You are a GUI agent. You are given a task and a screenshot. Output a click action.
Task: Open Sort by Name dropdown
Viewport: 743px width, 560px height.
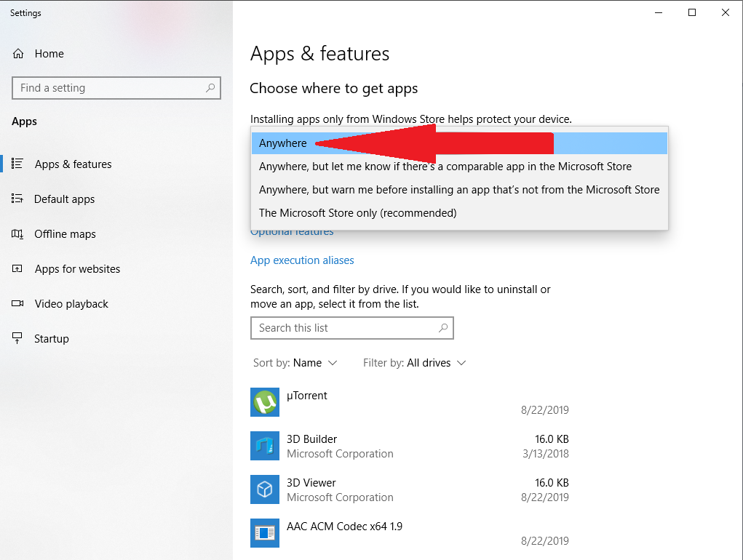pyautogui.click(x=295, y=363)
